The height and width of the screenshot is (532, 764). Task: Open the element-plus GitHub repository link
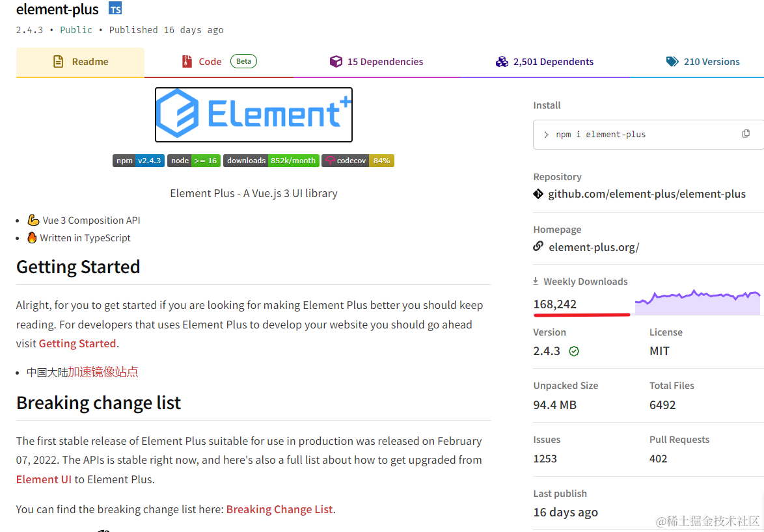(648, 194)
